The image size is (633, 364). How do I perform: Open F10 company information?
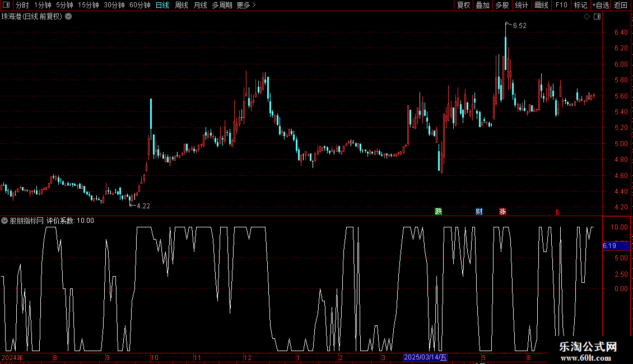(x=561, y=5)
